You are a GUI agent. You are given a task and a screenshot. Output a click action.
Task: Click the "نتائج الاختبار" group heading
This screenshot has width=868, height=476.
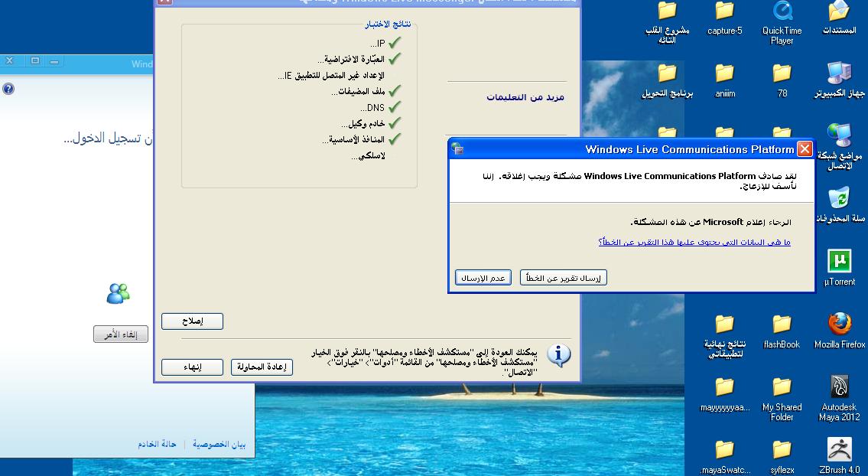pos(388,24)
